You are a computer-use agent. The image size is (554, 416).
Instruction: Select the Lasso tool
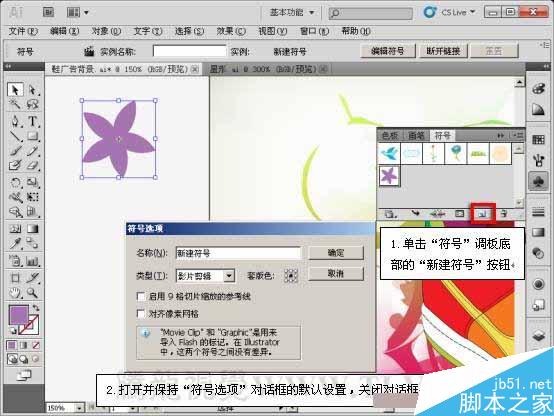pos(33,104)
